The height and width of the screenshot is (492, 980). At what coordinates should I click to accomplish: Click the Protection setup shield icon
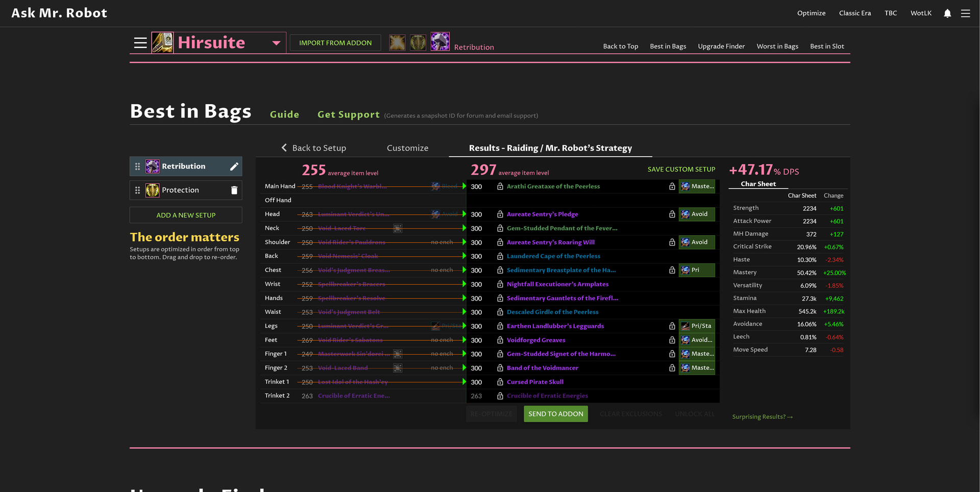[x=153, y=190]
